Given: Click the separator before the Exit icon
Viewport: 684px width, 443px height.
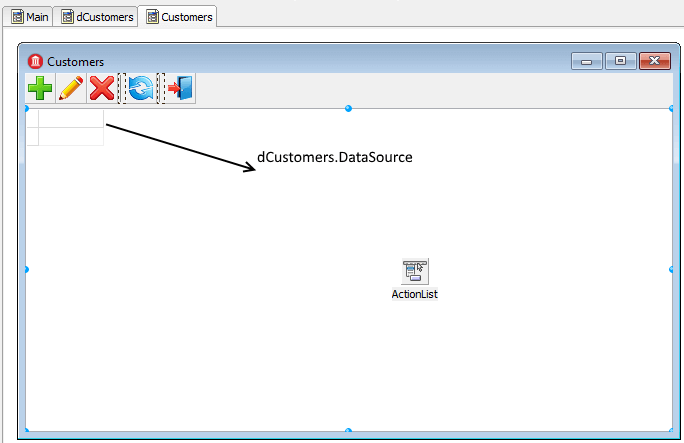Looking at the screenshot, I should (x=162, y=89).
